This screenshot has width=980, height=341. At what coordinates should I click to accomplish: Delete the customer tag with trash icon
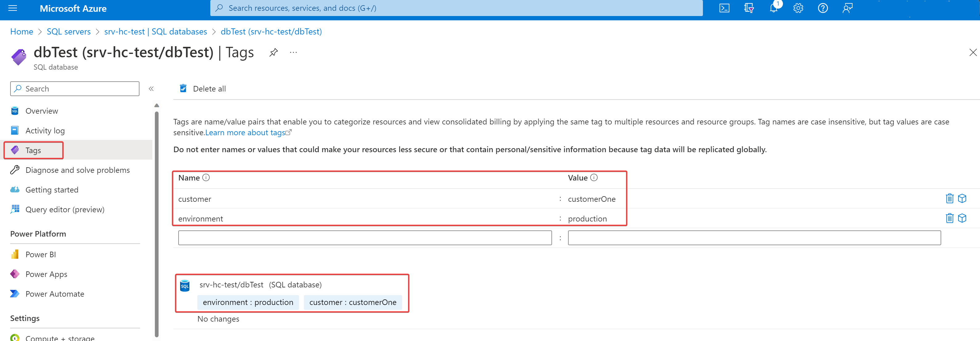949,199
